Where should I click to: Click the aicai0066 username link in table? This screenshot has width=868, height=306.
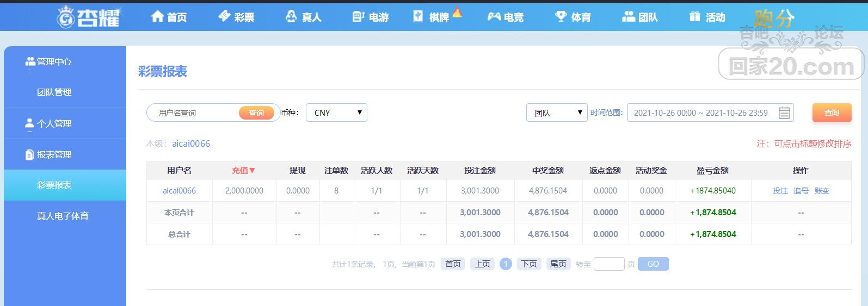point(179,191)
